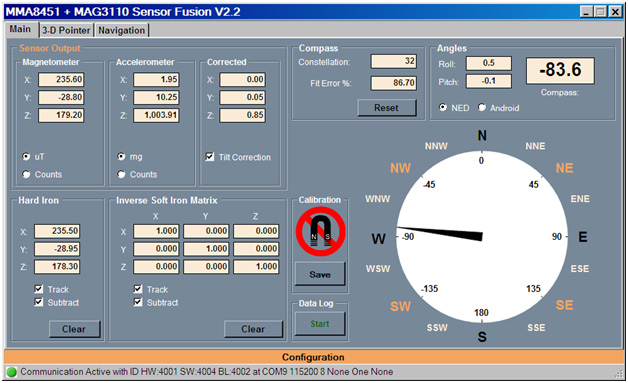Click the Accelerometer Z field 1,003.91

(x=156, y=115)
